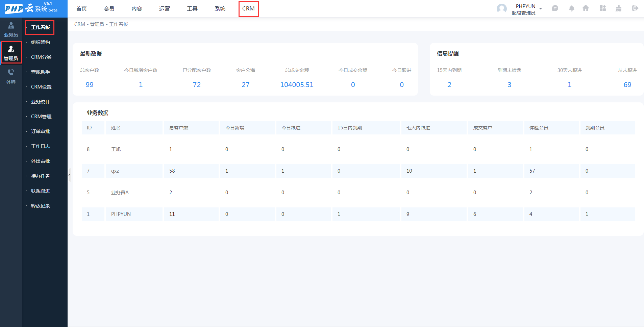Click the user avatar icon

point(502,8)
